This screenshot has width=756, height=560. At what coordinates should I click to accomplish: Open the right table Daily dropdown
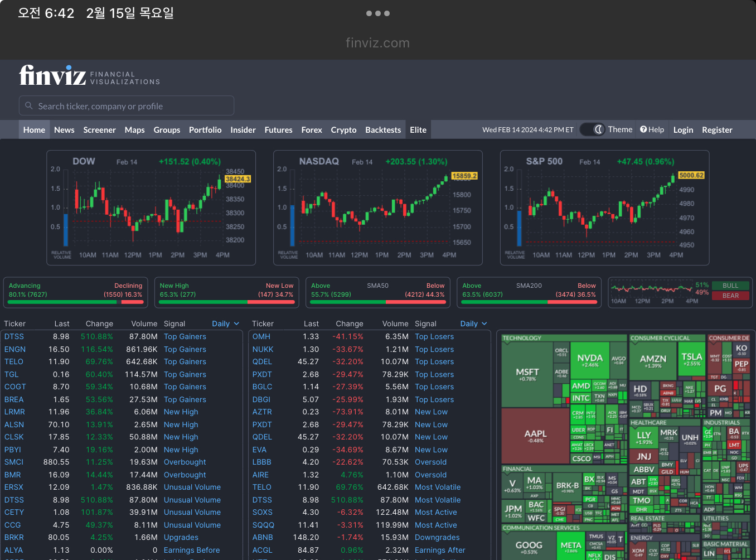pos(474,324)
